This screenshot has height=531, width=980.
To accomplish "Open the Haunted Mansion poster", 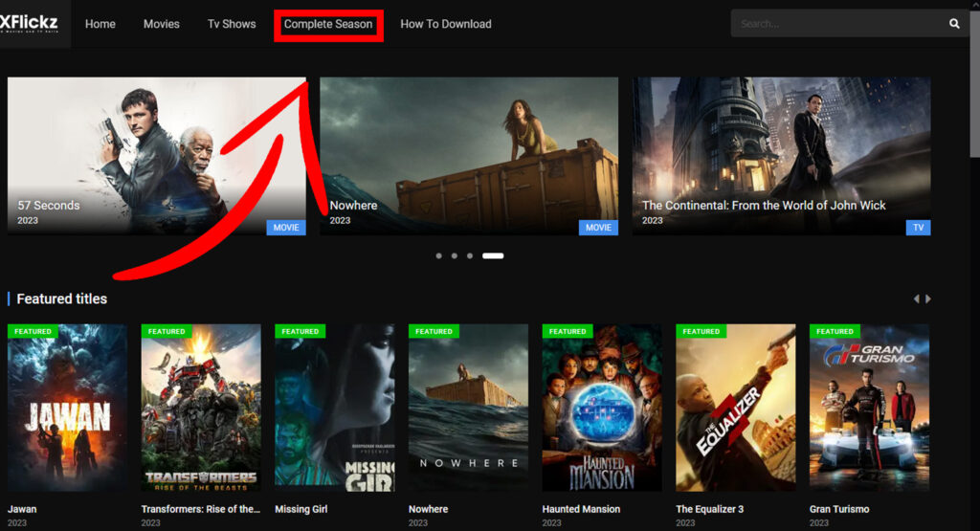I will pyautogui.click(x=602, y=408).
